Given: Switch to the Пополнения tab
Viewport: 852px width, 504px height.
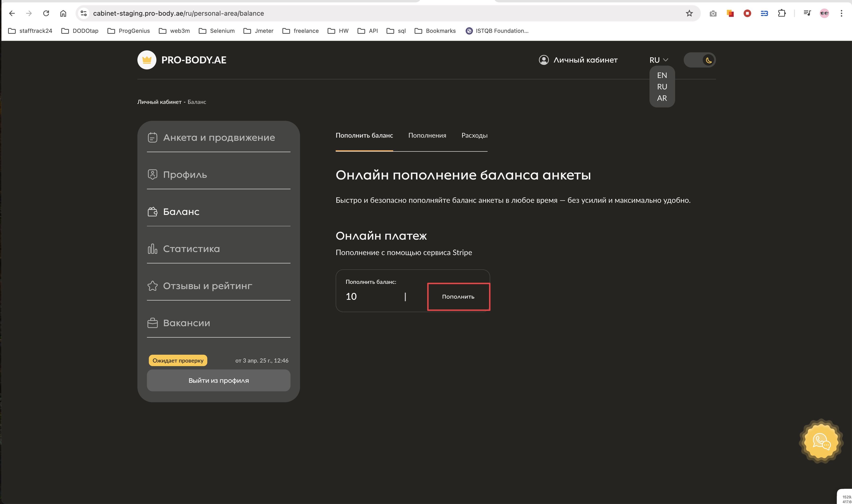Looking at the screenshot, I should (427, 136).
